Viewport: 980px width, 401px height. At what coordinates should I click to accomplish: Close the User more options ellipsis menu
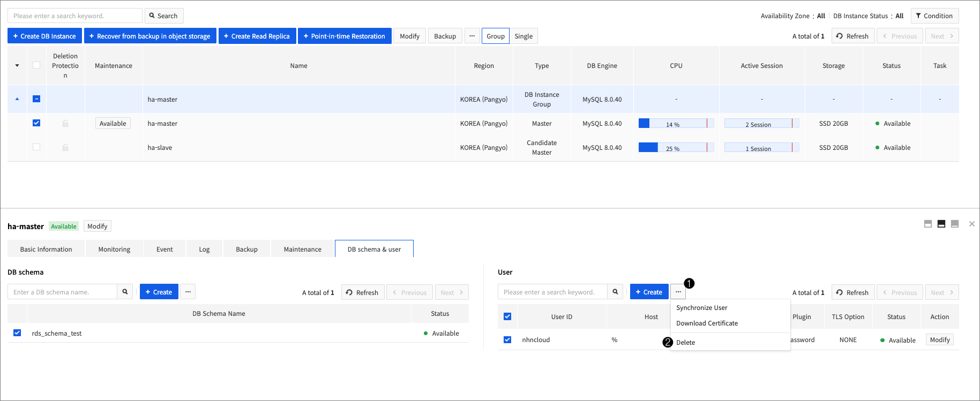point(678,292)
